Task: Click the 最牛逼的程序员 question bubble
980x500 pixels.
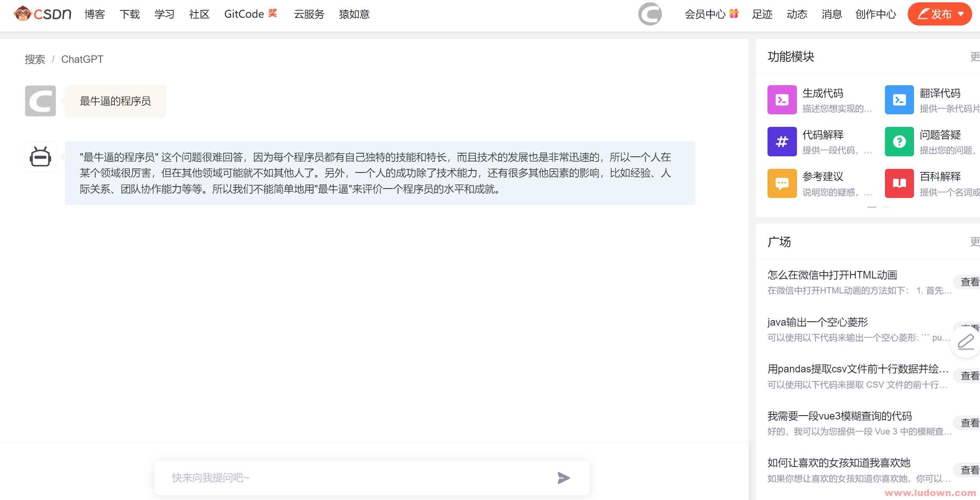Action: 115,101
